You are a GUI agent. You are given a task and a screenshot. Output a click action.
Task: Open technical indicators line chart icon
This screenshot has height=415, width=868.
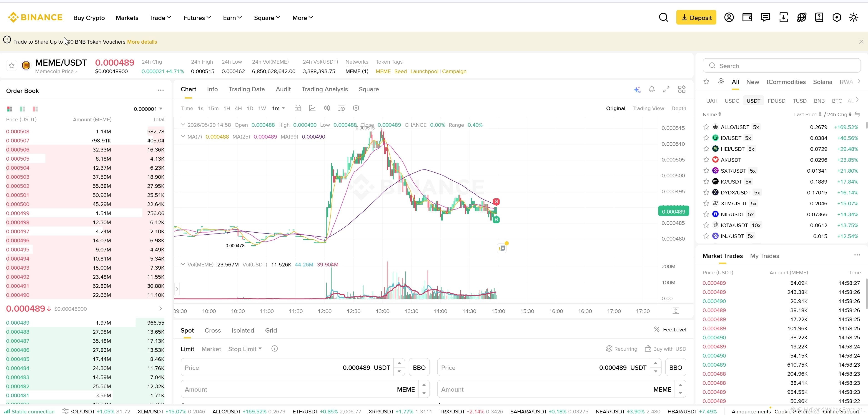click(312, 108)
